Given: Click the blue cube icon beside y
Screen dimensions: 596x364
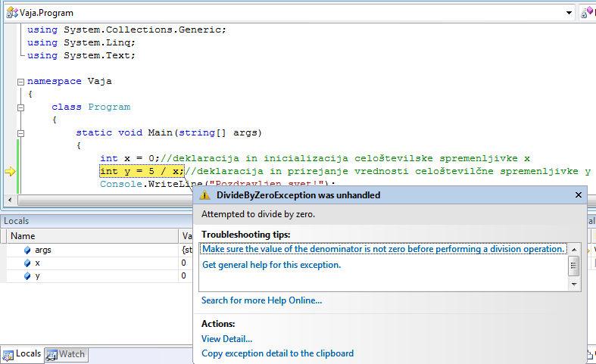Looking at the screenshot, I should tap(27, 276).
